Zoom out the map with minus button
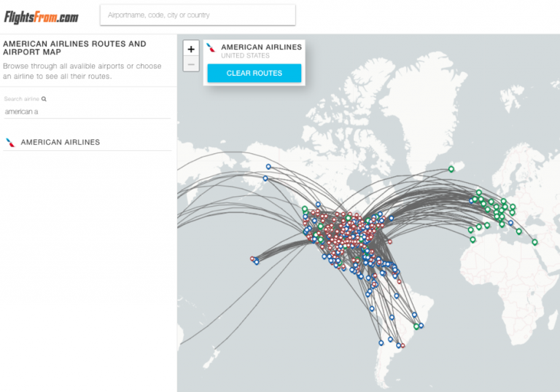 pyautogui.click(x=191, y=64)
